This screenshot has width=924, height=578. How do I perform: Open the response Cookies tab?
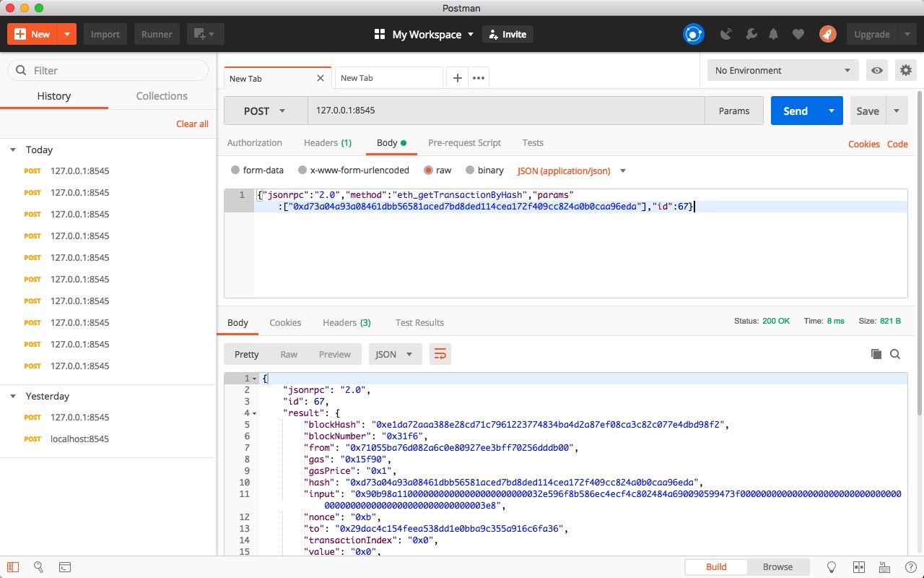(x=285, y=323)
